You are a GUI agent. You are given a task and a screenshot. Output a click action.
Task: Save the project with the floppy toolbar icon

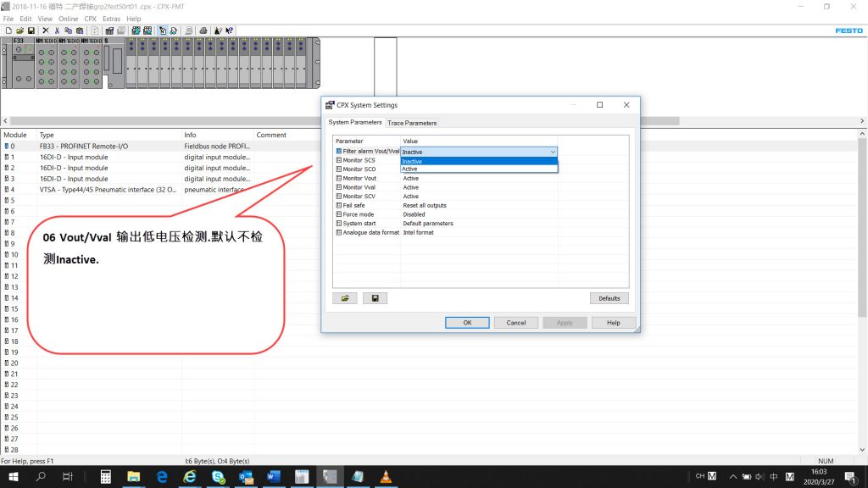pos(31,30)
